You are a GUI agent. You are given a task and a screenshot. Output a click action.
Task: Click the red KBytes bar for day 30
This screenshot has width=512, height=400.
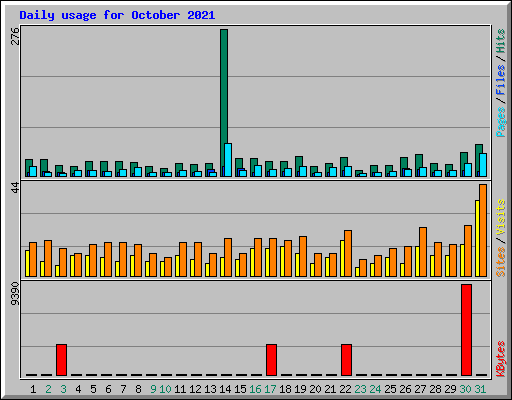(466, 330)
